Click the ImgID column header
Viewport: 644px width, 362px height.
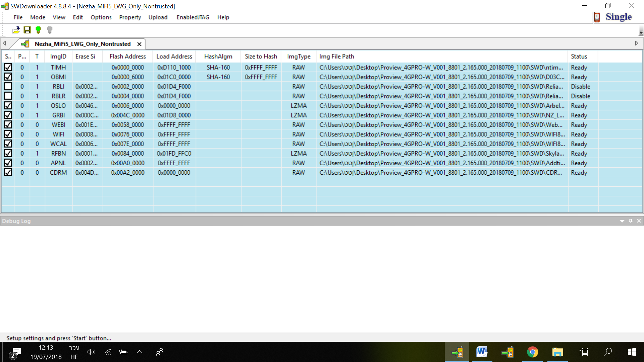tap(58, 57)
